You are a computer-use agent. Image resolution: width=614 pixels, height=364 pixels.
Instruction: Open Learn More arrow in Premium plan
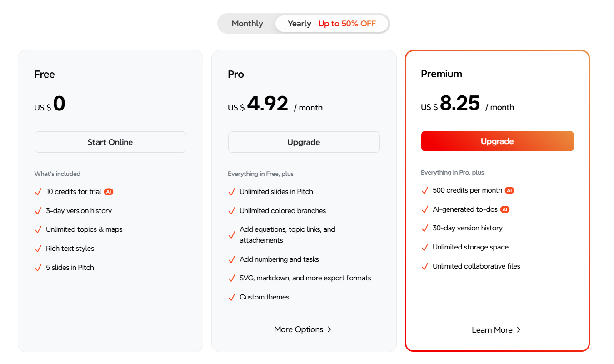(519, 330)
